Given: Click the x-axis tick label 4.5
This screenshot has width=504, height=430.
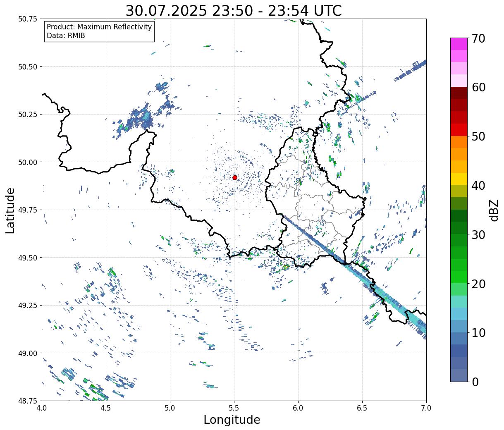Looking at the screenshot, I should pos(106,408).
